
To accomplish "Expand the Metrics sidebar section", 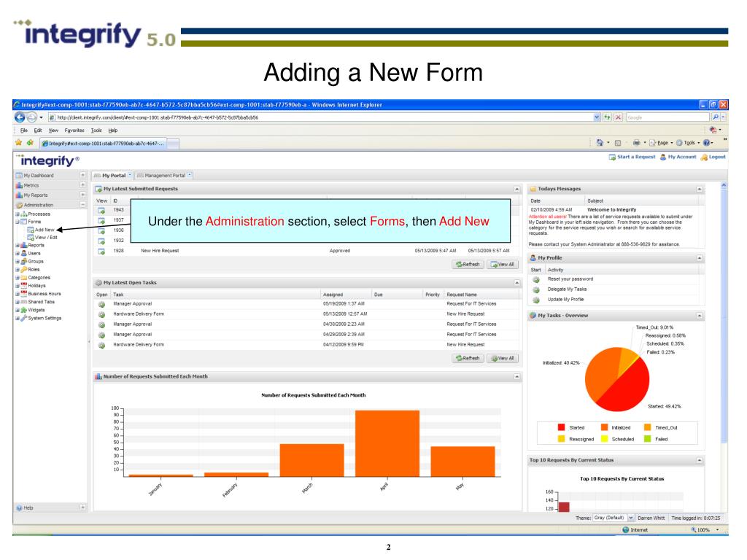I will [x=82, y=185].
